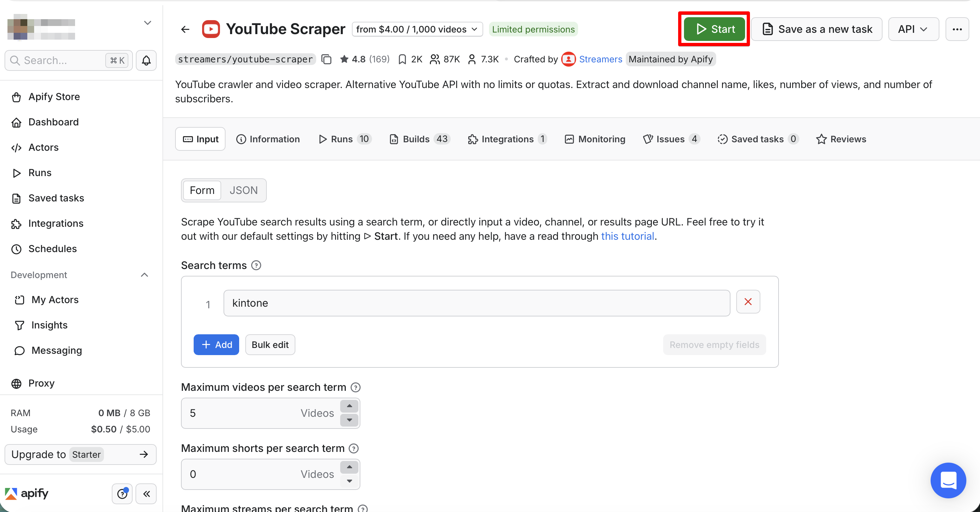Open the Reviews tab

(841, 139)
